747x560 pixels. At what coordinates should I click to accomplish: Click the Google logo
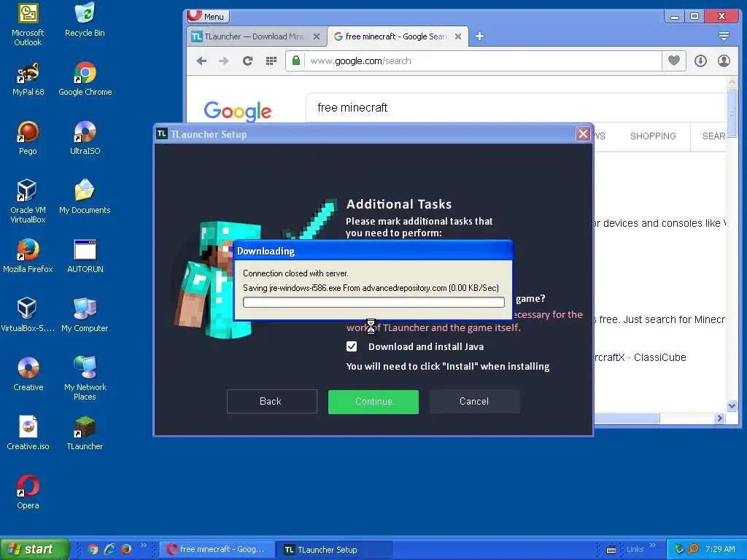coord(237,111)
